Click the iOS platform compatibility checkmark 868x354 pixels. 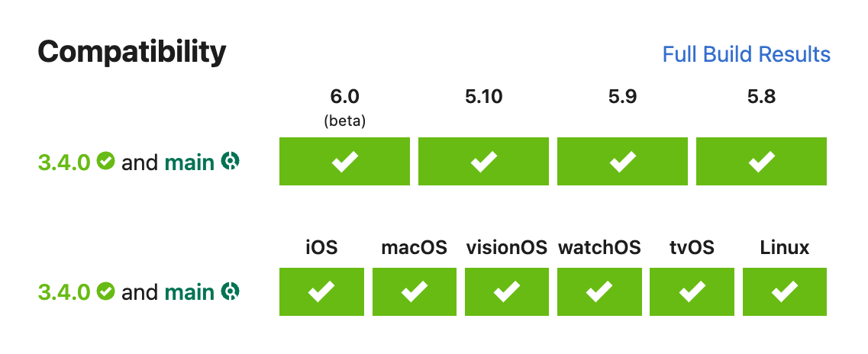(x=321, y=291)
